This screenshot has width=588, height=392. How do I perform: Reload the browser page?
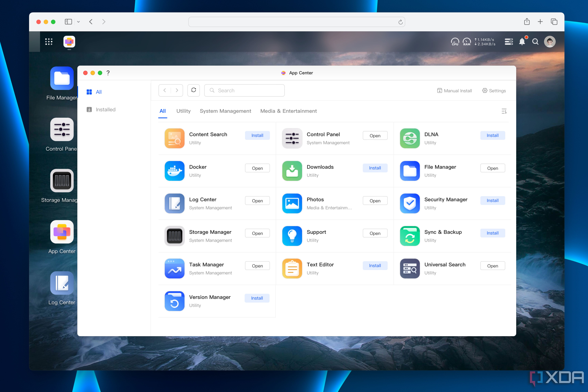[x=401, y=22]
